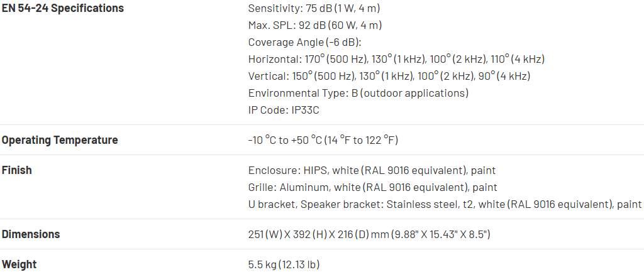Click the 5.5 kg weight value

click(284, 264)
